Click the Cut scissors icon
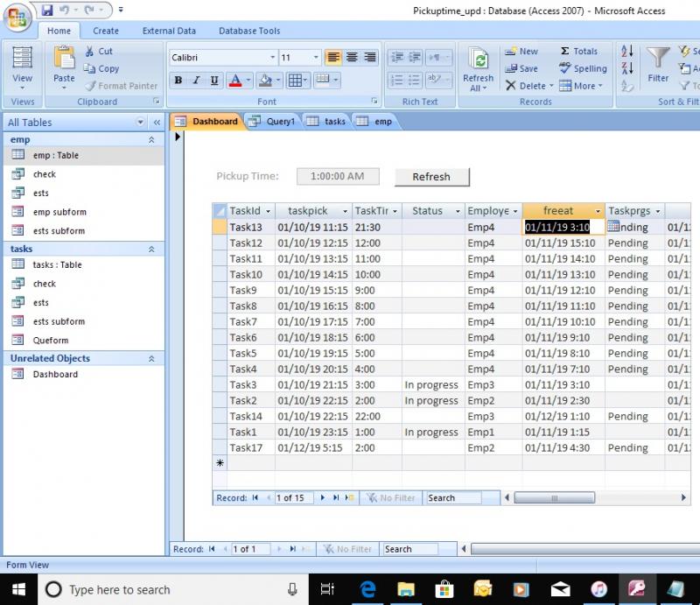 click(x=89, y=51)
